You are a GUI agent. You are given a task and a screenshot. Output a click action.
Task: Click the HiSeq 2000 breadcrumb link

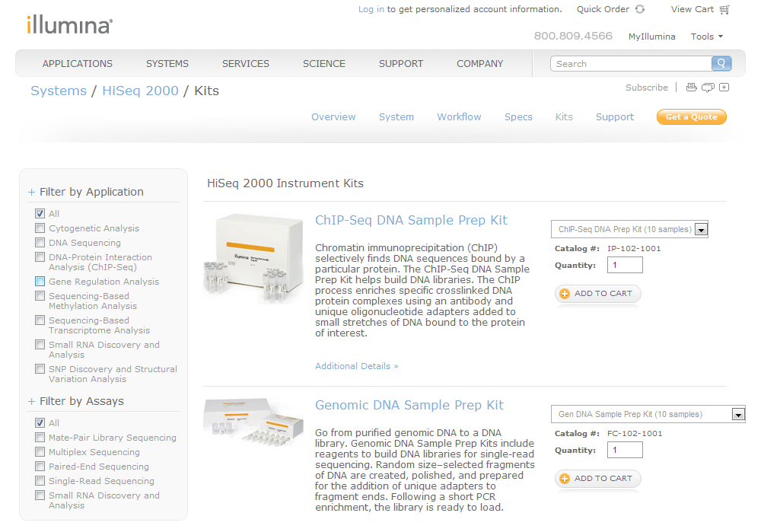(x=140, y=91)
